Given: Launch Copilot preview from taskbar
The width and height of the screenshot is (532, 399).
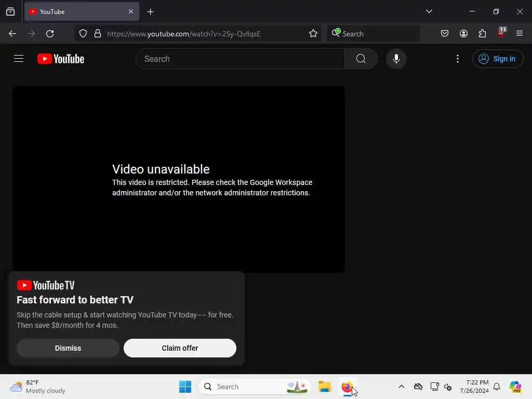Looking at the screenshot, I should point(515,387).
